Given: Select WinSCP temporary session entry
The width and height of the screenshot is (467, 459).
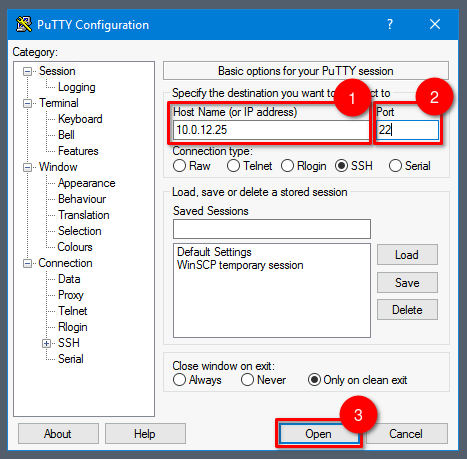Looking at the screenshot, I should point(240,265).
